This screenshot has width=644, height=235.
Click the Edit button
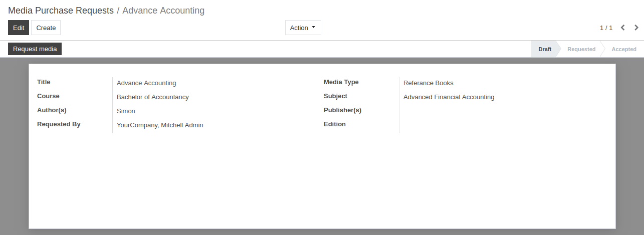click(x=19, y=28)
